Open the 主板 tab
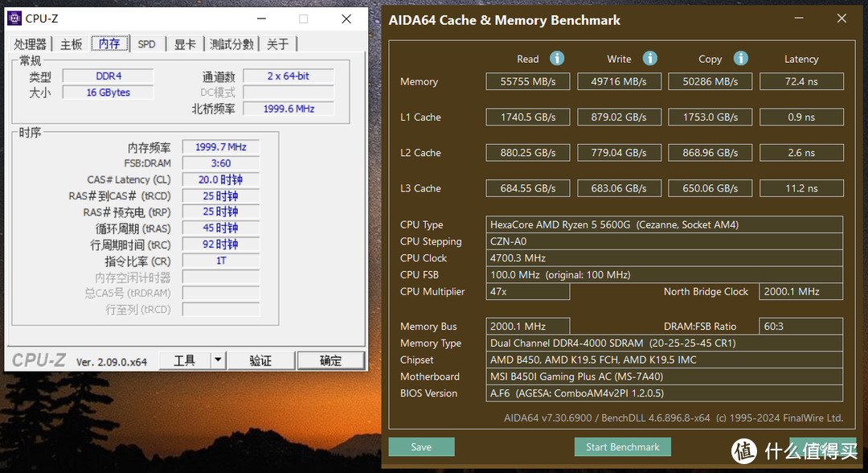Image resolution: width=868 pixels, height=473 pixels. click(72, 44)
